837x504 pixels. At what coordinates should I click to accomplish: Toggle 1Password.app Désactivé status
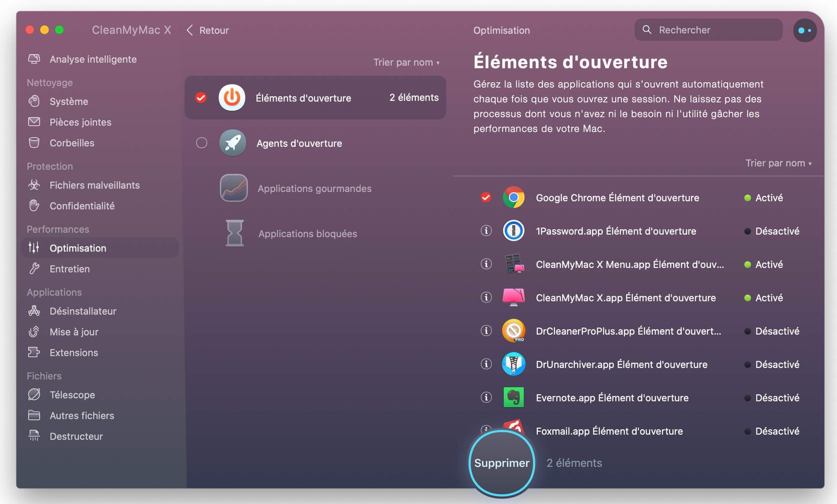pos(772,231)
